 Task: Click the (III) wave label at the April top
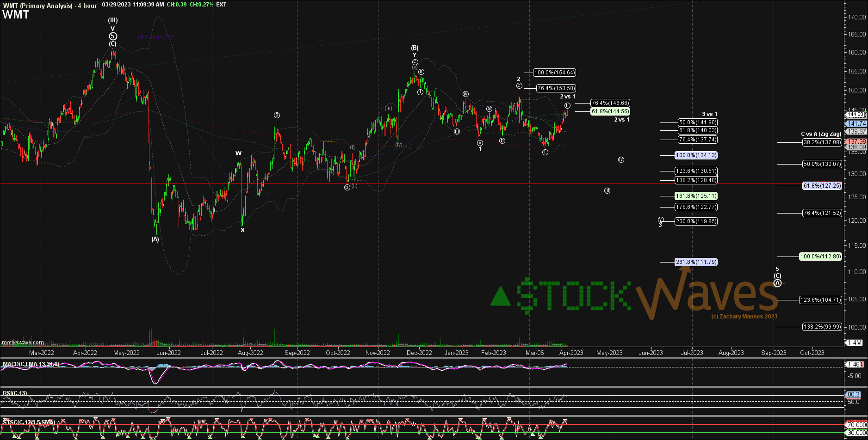(x=113, y=20)
